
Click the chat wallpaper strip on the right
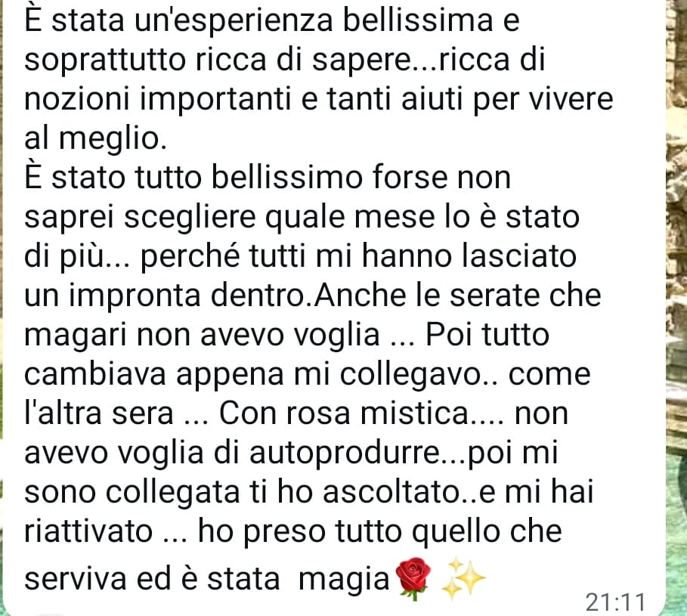coord(676,308)
